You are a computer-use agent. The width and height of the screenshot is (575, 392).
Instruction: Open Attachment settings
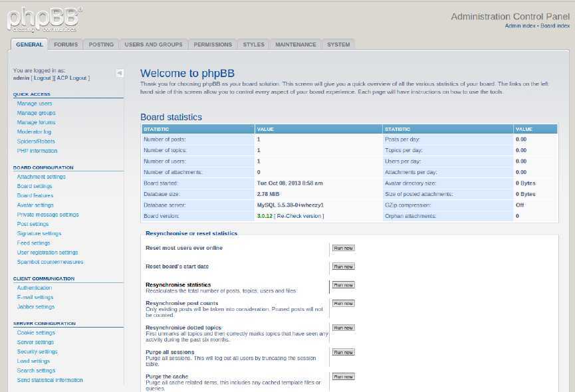41,176
